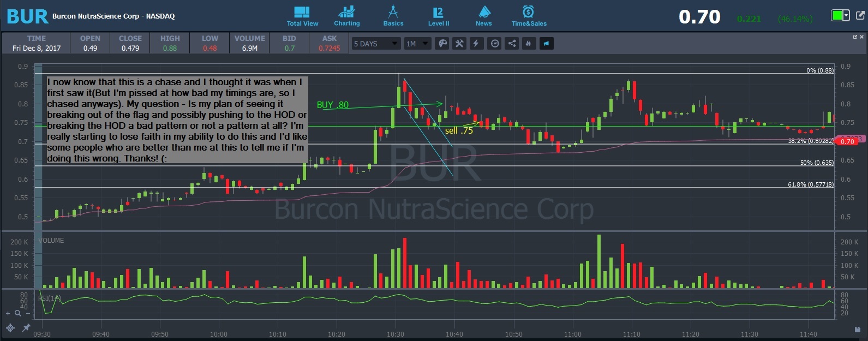Expand the 5 DAYS range dropdown
This screenshot has width=868, height=341.
click(376, 44)
